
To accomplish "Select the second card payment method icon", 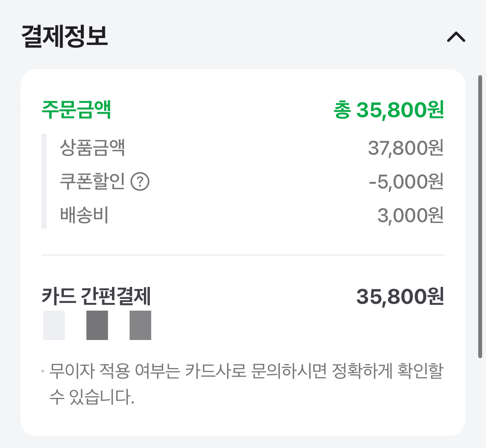I will (97, 325).
